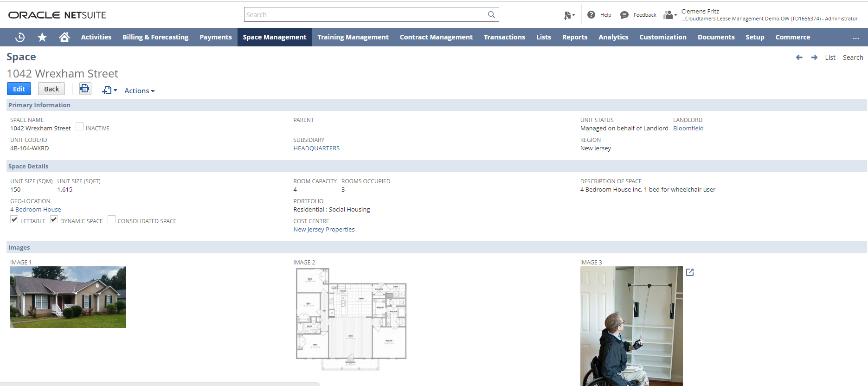Click the Search link beside List
Viewport: 868px width, 386px height.
tap(853, 58)
